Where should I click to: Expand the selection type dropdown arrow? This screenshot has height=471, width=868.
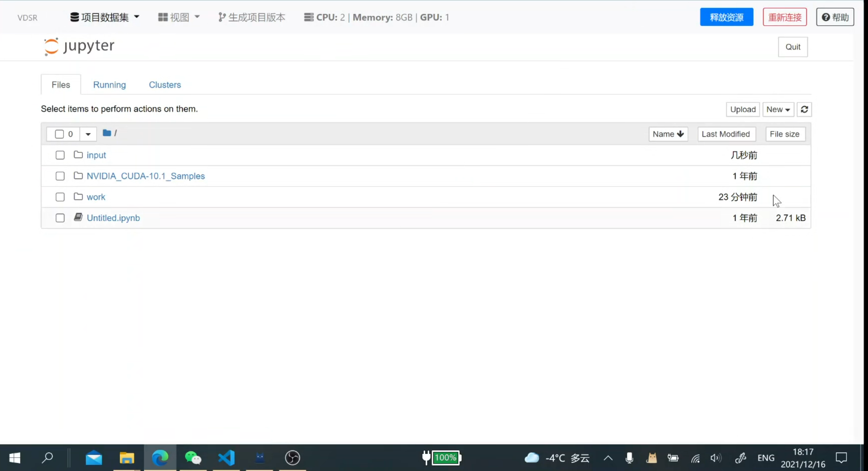point(88,134)
